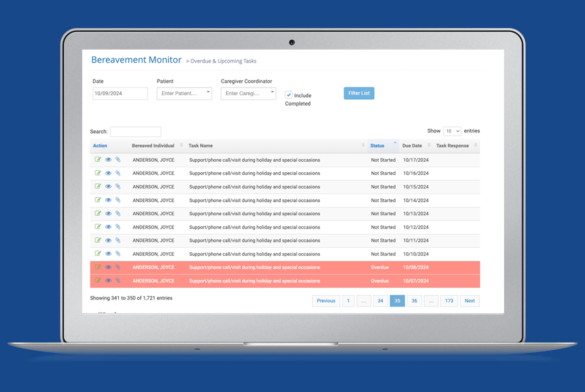Viewport: 585px width, 392px height.
Task: Open attachments for task due 10/12/2024
Action: click(x=118, y=226)
